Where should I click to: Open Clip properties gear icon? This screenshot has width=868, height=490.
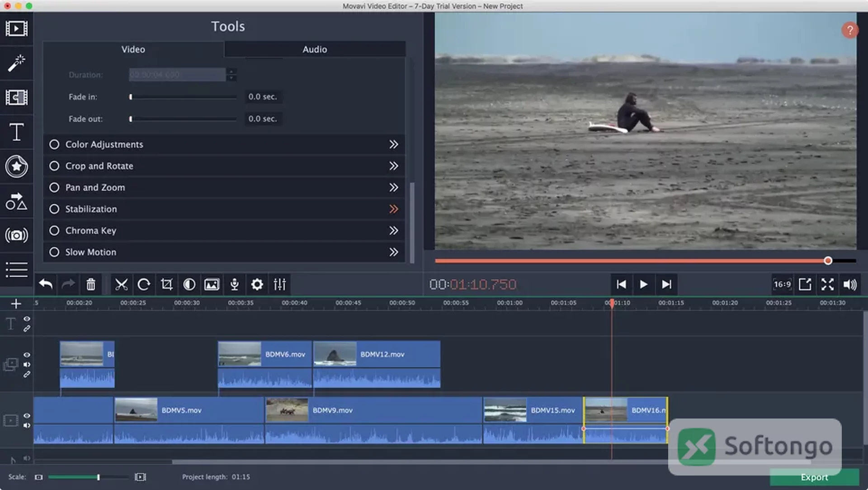(x=257, y=284)
